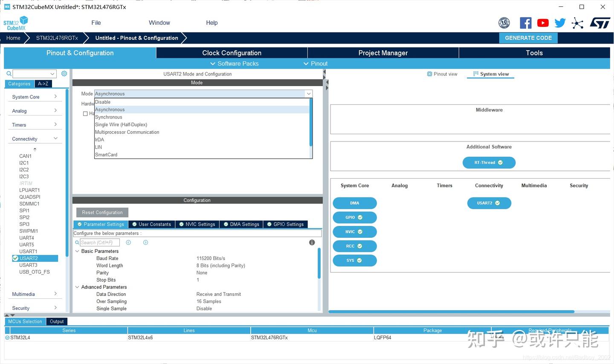Expand the Multimedia category
The image size is (614, 364).
click(x=35, y=295)
